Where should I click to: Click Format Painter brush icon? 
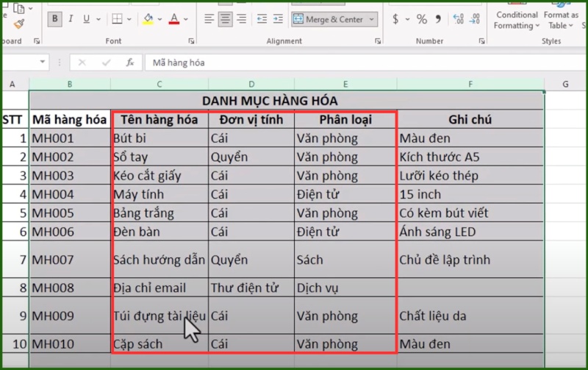tap(19, 24)
